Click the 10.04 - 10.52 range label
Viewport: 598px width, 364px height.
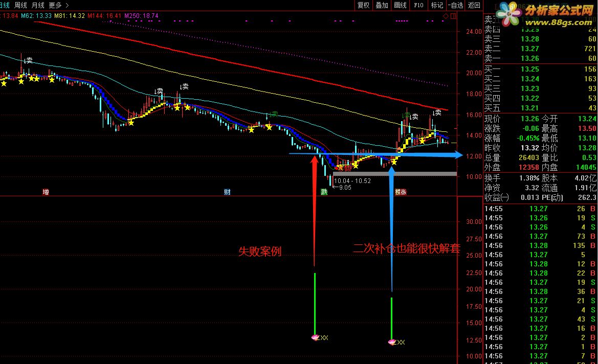[x=352, y=180]
